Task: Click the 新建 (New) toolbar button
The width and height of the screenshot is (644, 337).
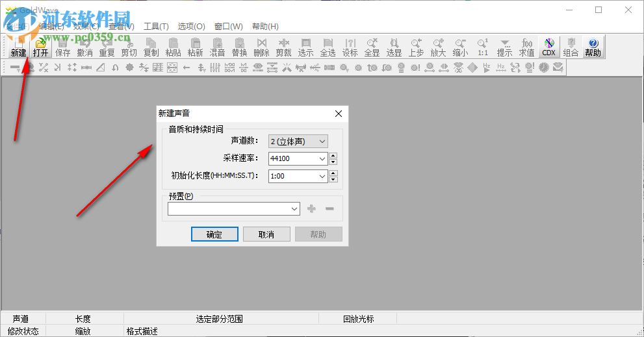Action: [18, 47]
